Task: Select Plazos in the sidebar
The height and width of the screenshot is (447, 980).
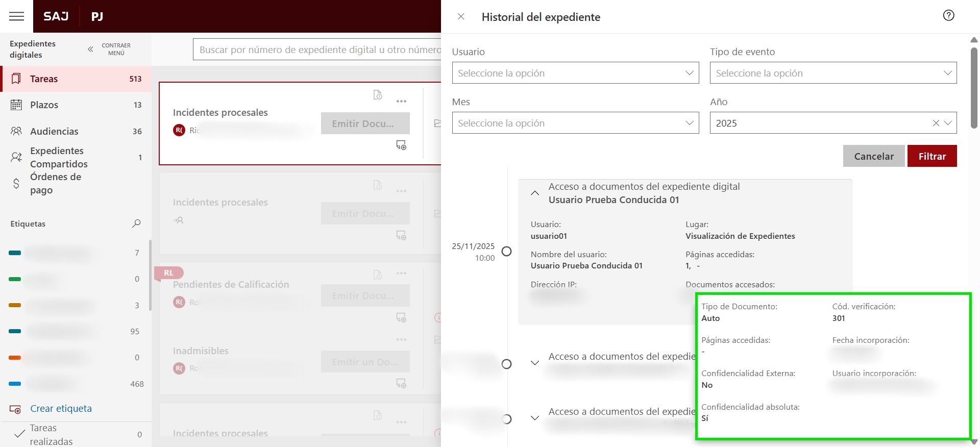Action: [44, 105]
